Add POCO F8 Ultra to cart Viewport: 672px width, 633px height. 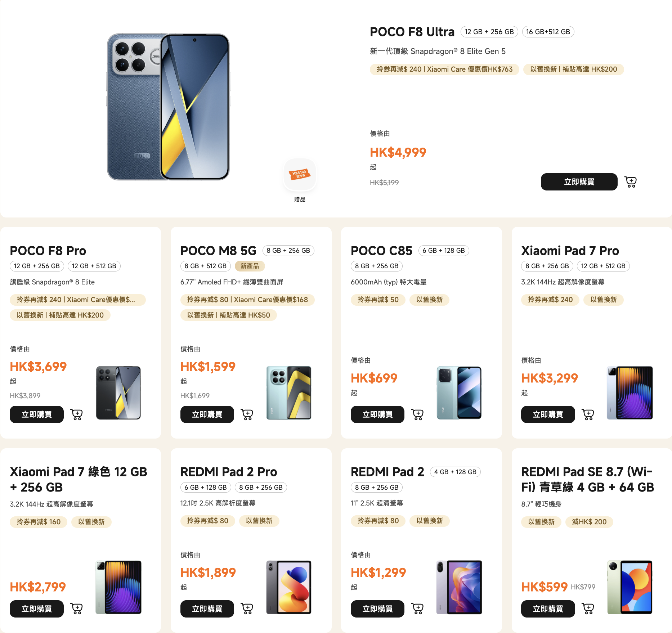[631, 182]
